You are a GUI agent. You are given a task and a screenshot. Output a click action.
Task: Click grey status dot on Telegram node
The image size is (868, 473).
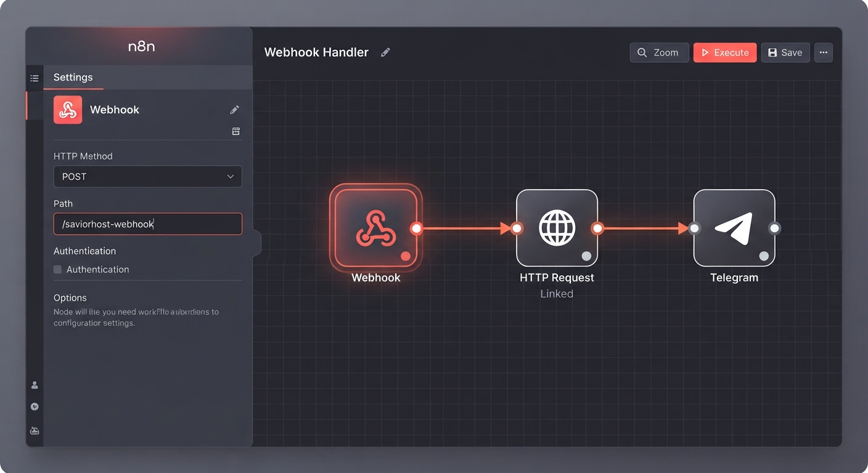point(764,256)
